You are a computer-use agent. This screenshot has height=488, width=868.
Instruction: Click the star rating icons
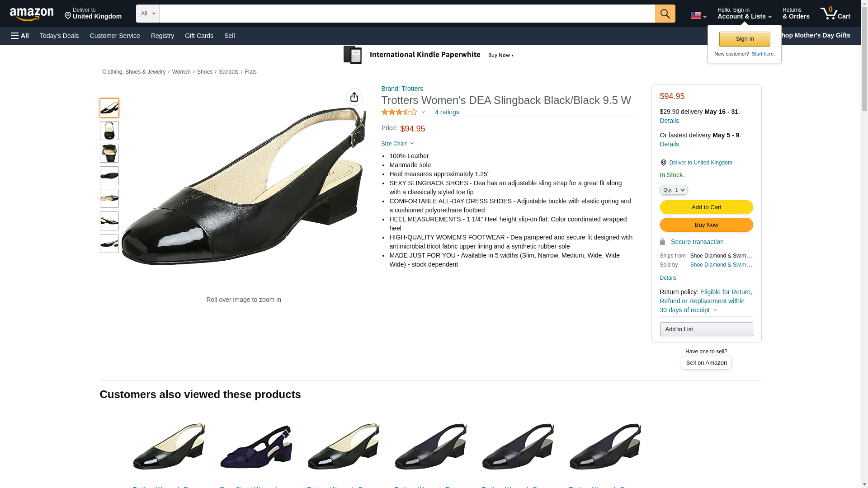[399, 112]
